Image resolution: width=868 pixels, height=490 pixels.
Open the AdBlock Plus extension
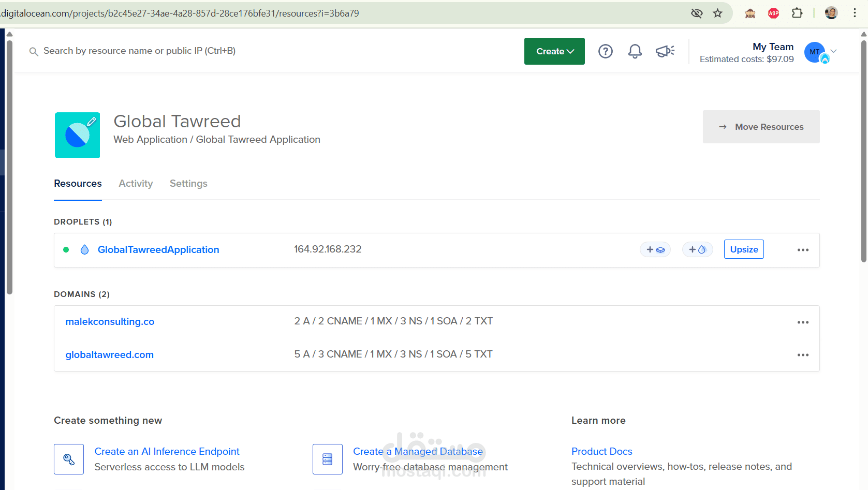(774, 13)
